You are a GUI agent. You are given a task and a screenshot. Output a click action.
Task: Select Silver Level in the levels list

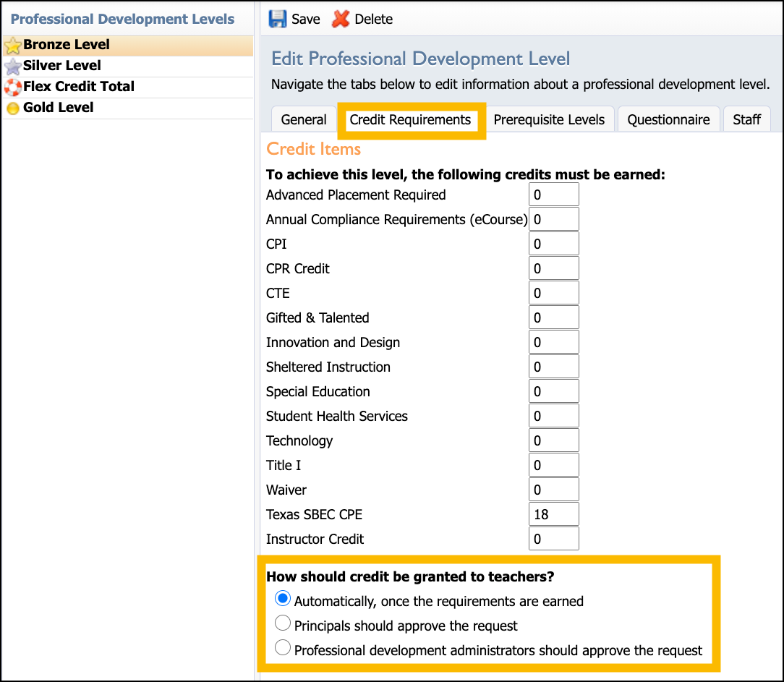click(x=128, y=66)
